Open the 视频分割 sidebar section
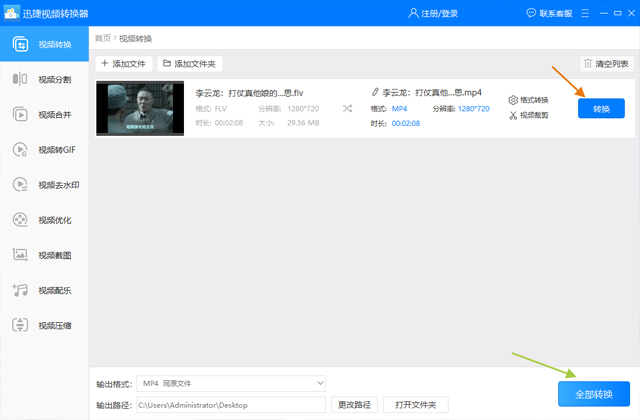The image size is (640, 420). (x=44, y=79)
